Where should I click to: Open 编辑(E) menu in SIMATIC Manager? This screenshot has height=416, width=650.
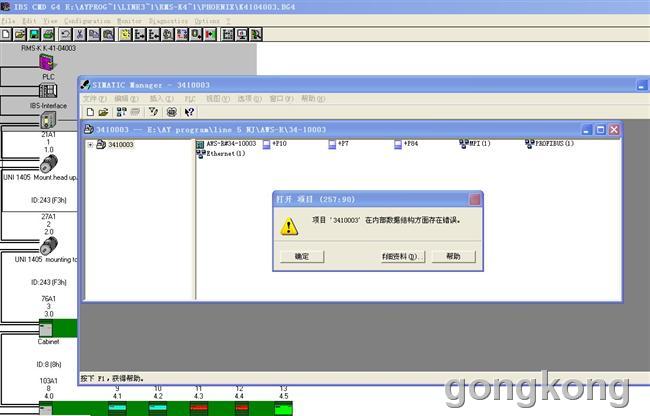pyautogui.click(x=126, y=99)
